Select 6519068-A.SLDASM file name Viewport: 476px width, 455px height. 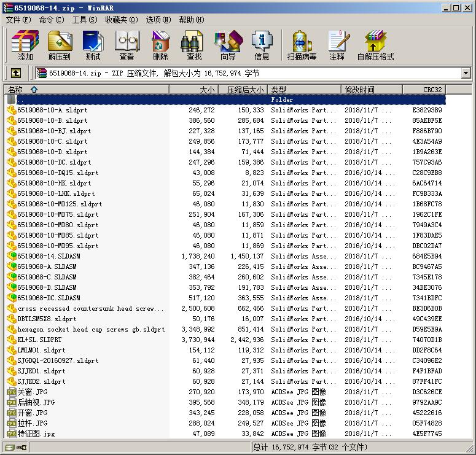tap(47, 266)
